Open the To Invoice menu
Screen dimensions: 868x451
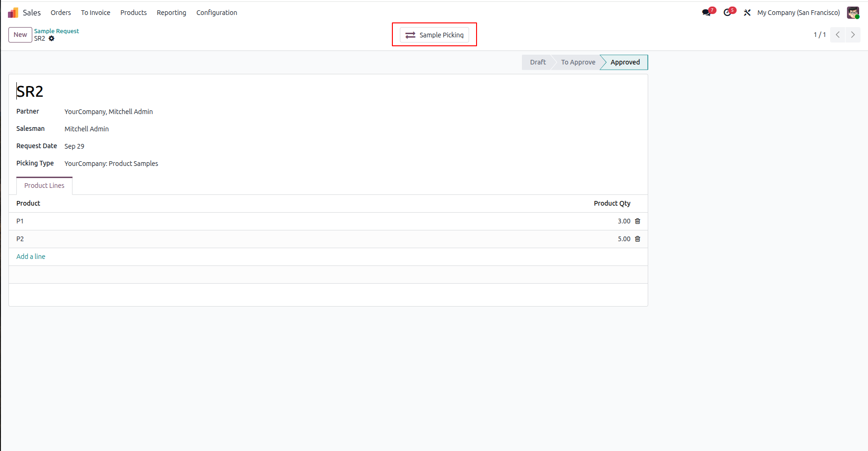95,13
